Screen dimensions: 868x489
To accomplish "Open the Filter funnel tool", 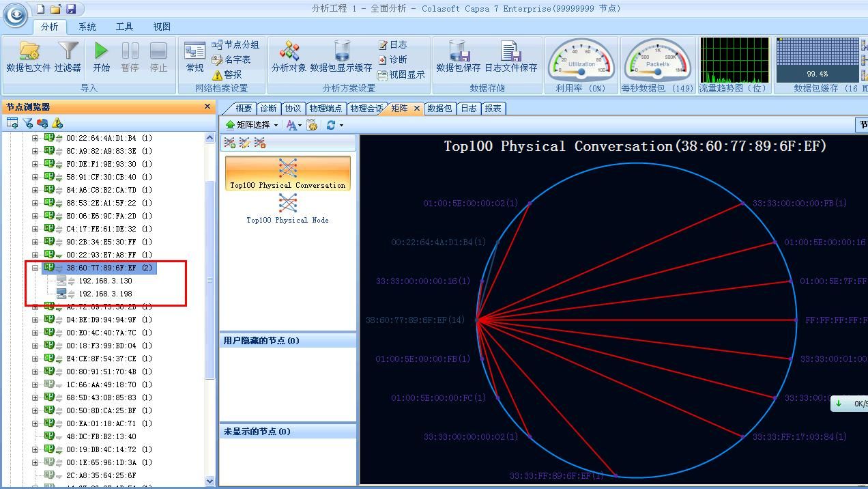I will click(68, 51).
